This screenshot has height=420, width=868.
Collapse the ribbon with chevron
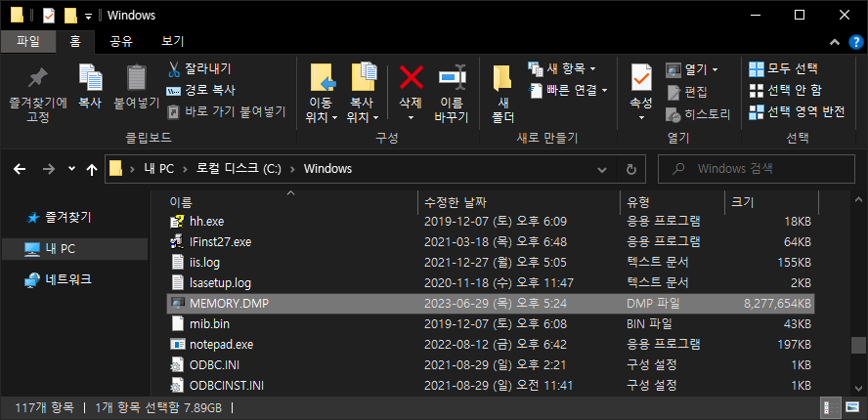(x=835, y=42)
